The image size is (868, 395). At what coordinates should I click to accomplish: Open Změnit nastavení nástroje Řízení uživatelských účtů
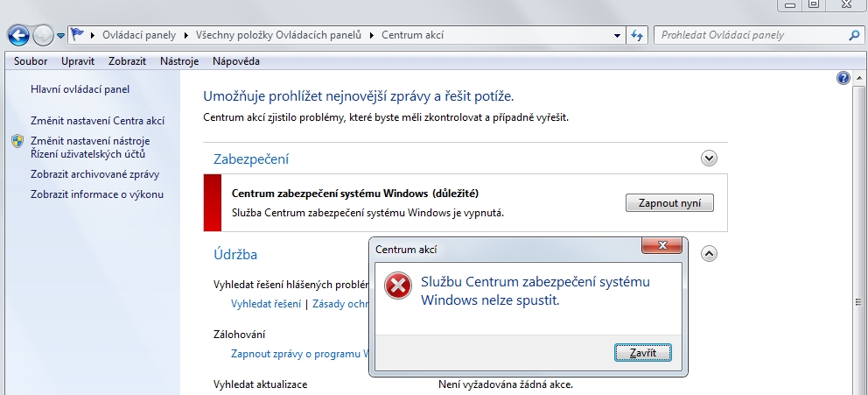click(x=90, y=147)
